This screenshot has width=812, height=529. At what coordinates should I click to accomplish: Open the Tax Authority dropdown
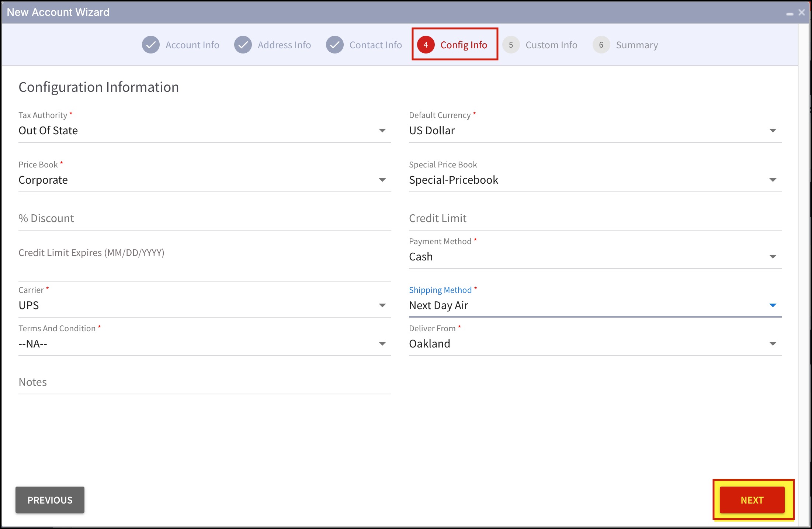pos(382,131)
